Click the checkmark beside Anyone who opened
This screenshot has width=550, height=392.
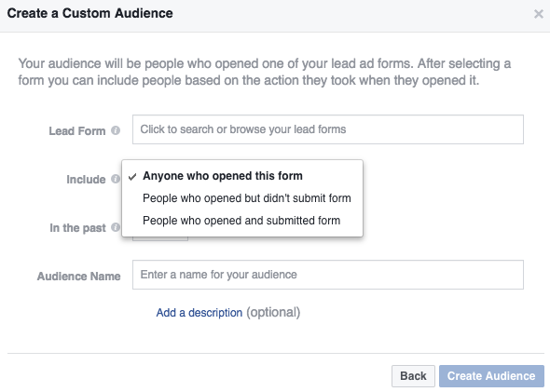[x=132, y=177]
